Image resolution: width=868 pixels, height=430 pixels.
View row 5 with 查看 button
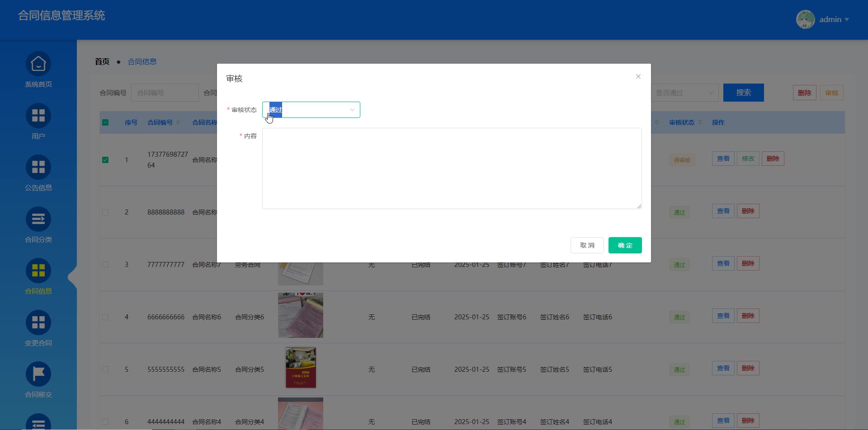[723, 368]
